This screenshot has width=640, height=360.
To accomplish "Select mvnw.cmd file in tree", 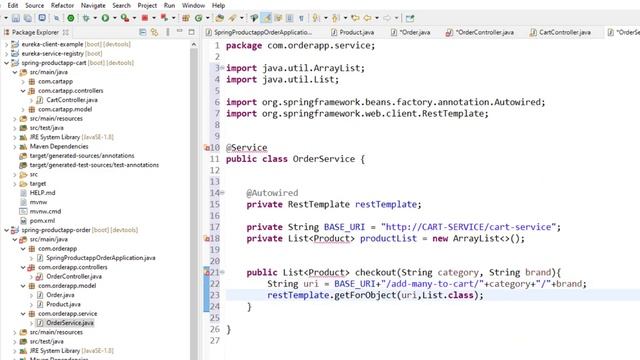I will (45, 211).
